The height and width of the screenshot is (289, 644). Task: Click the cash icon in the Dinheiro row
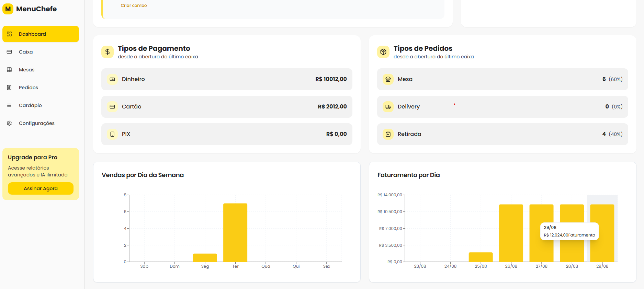pyautogui.click(x=112, y=79)
